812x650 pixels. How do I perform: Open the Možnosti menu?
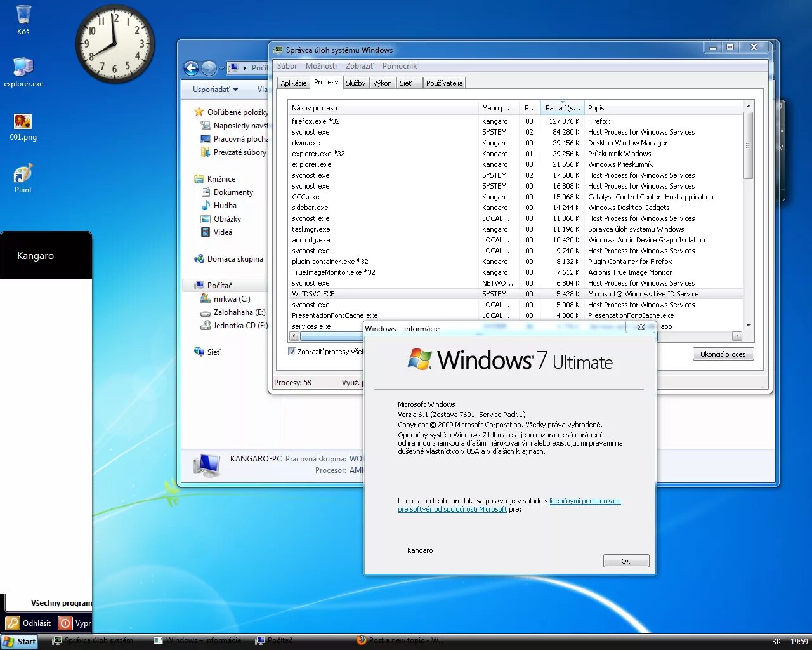[321, 66]
